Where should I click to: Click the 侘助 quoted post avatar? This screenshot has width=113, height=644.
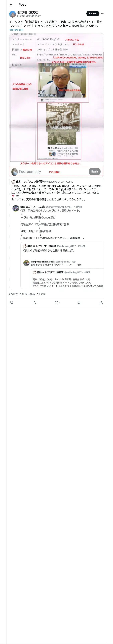(x=13, y=182)
